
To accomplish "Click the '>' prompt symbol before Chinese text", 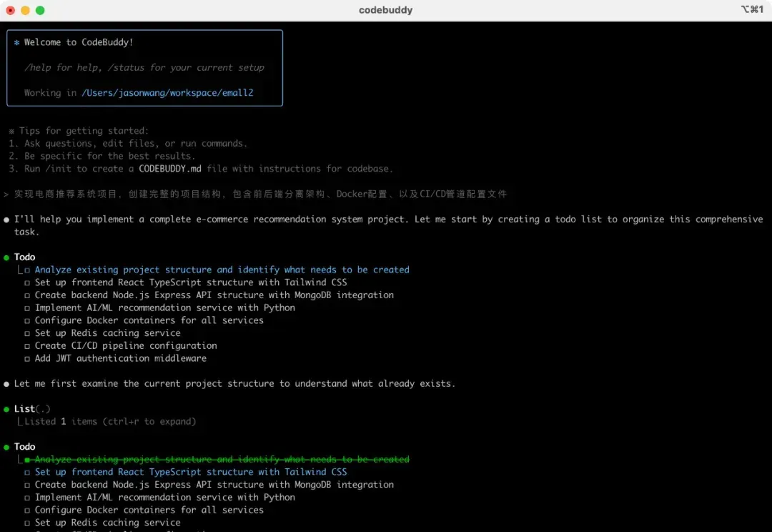I will point(6,194).
